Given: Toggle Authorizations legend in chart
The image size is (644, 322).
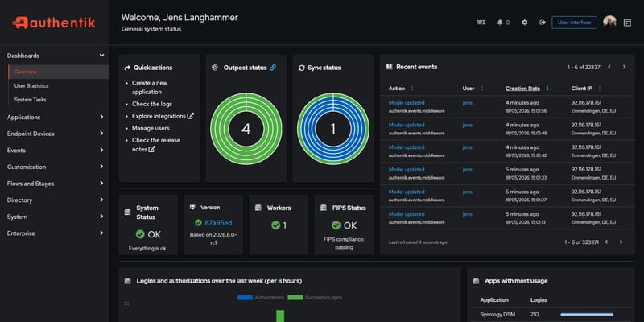Looking at the screenshot, I should [x=260, y=297].
